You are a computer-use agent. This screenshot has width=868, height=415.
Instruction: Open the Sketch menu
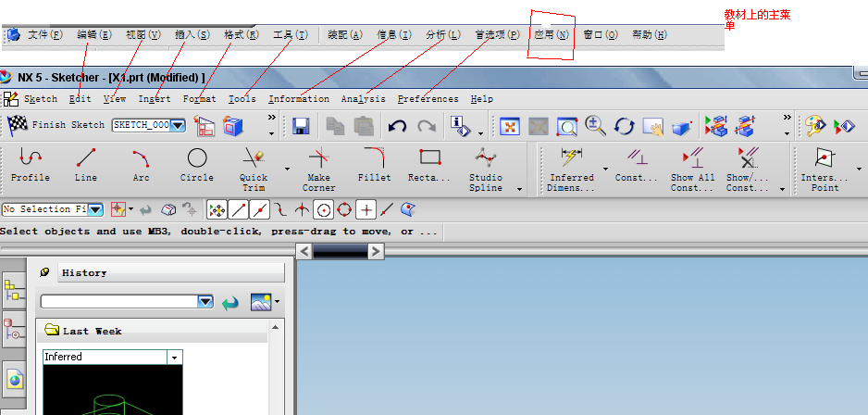[x=41, y=99]
